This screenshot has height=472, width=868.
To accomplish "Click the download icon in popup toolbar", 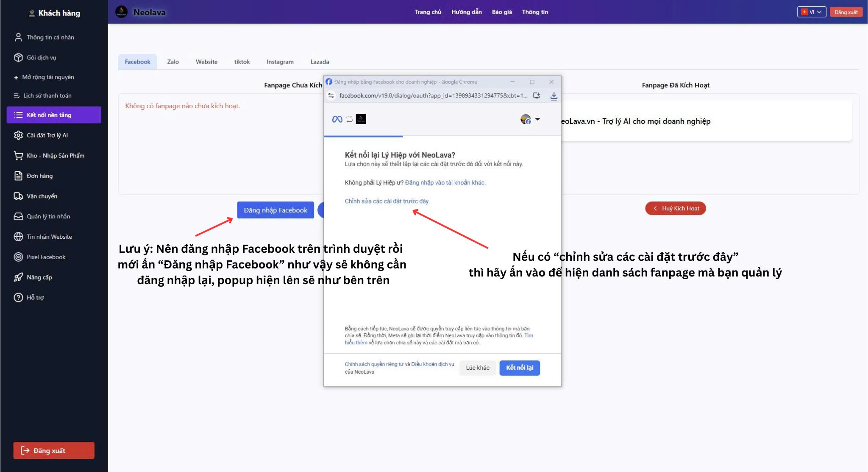I will coord(554,95).
